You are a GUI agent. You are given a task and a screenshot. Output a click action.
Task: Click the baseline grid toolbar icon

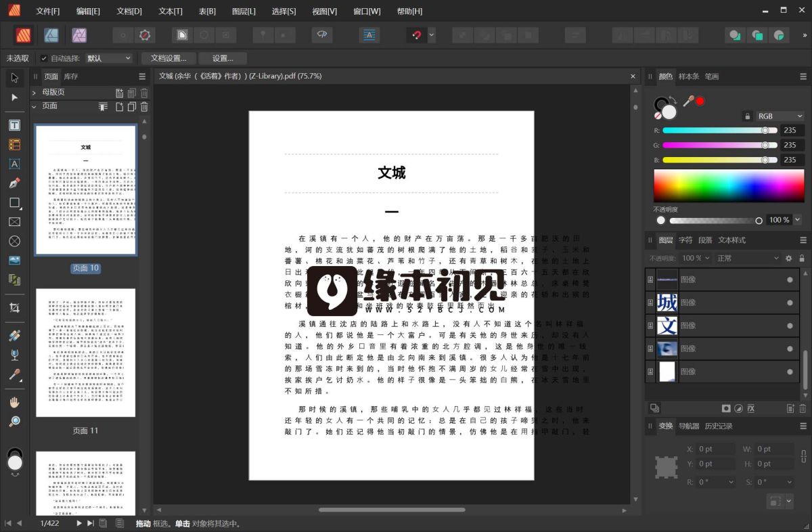point(369,35)
